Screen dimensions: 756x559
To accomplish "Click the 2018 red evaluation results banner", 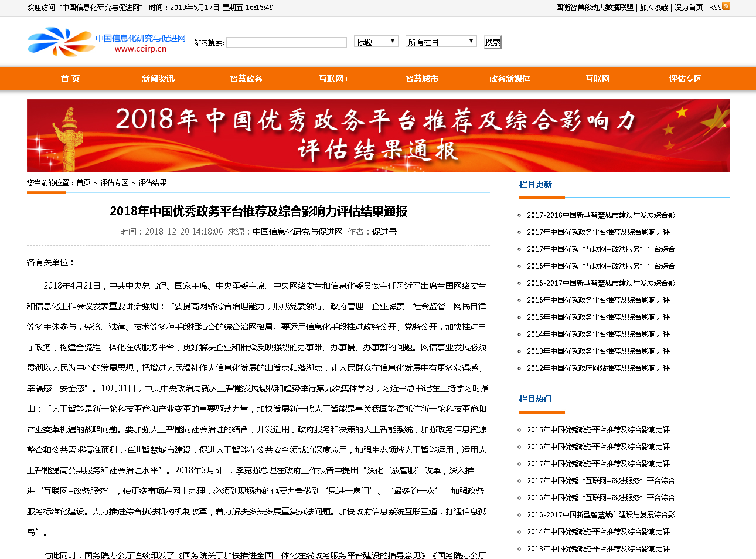I will [x=378, y=135].
